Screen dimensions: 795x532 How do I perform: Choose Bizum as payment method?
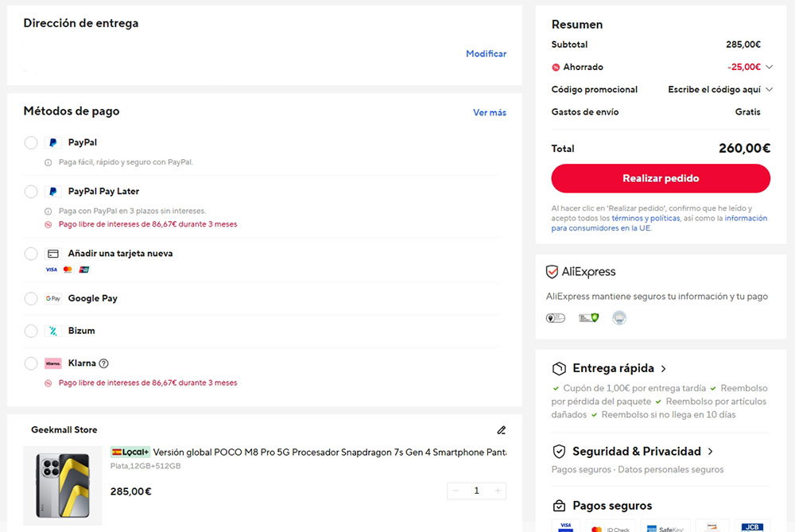click(31, 331)
